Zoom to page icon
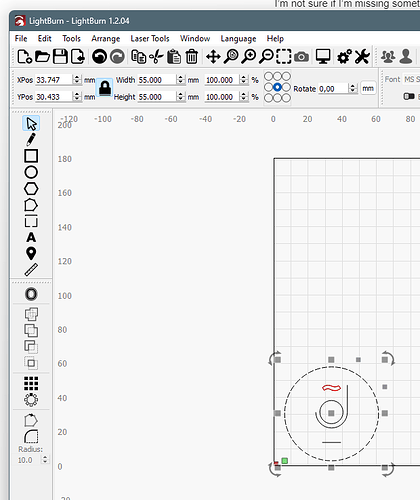 (x=231, y=56)
